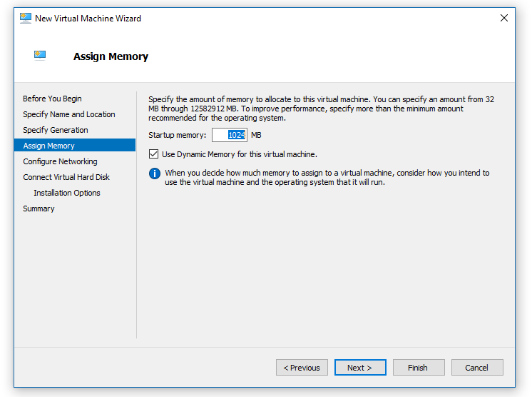Image resolution: width=532 pixels, height=397 pixels.
Task: Select Installation Options sub-step
Action: 66,193
